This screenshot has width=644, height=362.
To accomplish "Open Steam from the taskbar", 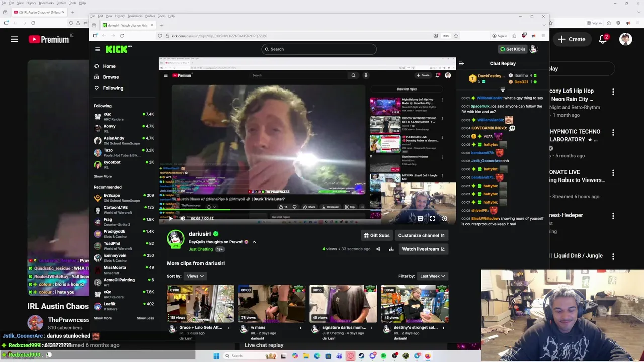I will (361, 356).
